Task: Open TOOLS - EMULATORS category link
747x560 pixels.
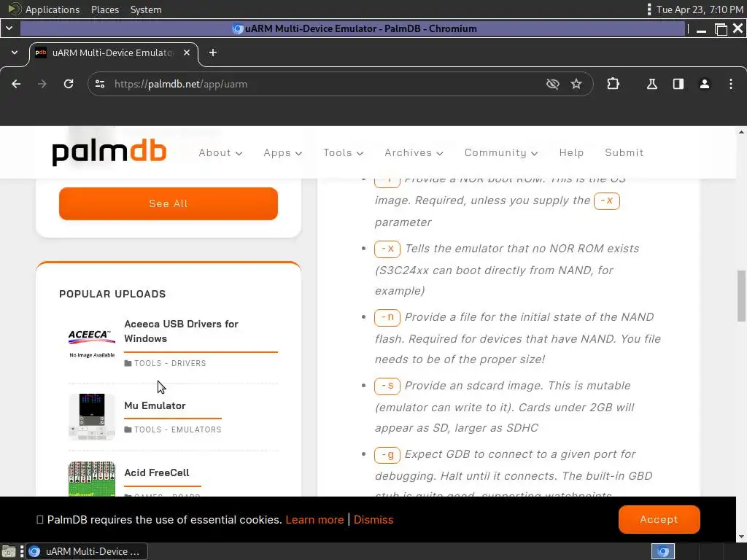Action: (178, 429)
